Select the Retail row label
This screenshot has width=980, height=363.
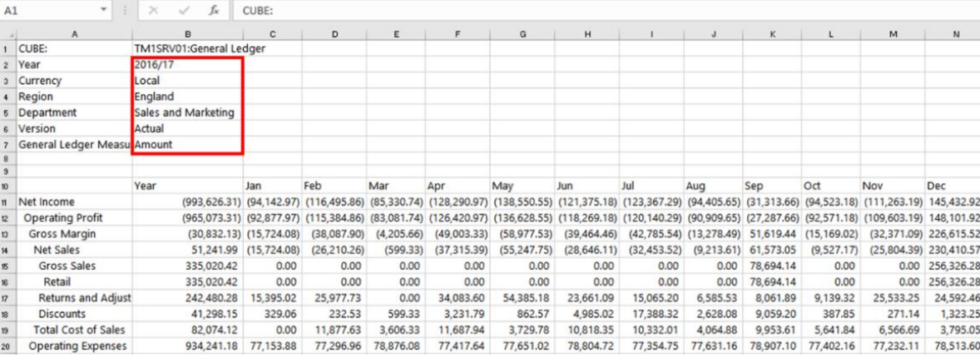click(74, 282)
